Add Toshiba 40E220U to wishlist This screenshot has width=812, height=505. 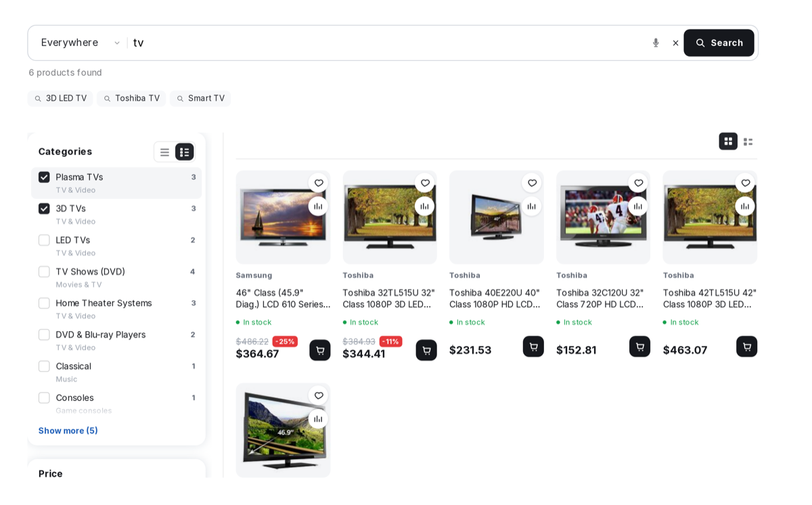click(x=532, y=183)
